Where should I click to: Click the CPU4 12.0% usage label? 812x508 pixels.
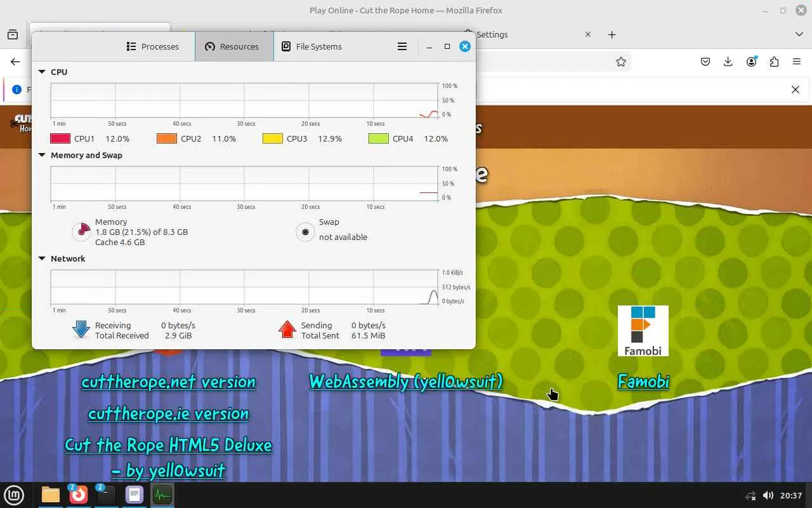pyautogui.click(x=436, y=138)
